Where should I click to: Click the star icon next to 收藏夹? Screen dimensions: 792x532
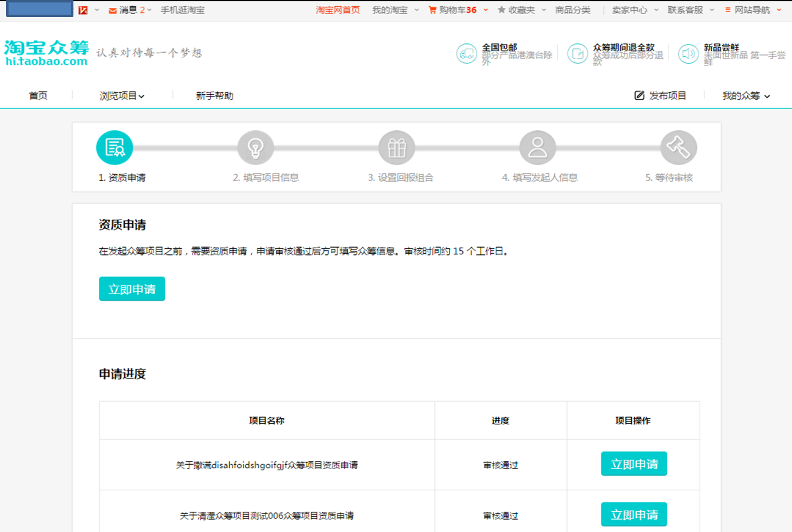click(x=502, y=10)
